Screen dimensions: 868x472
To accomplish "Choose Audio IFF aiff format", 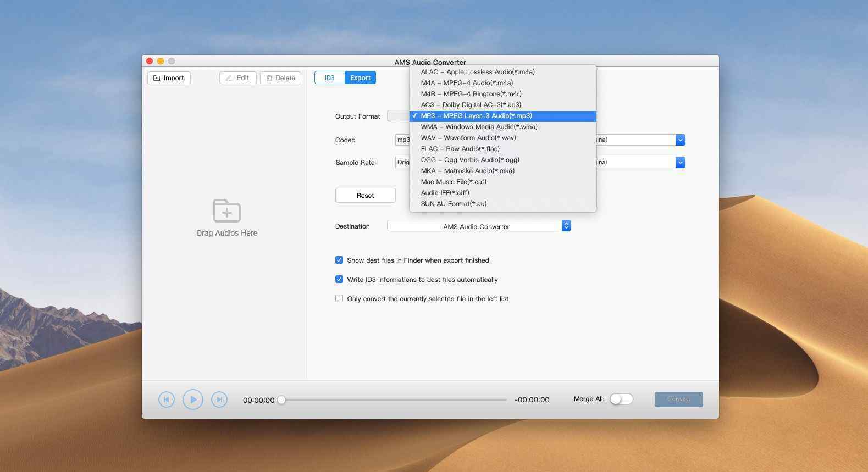I will pyautogui.click(x=503, y=193).
